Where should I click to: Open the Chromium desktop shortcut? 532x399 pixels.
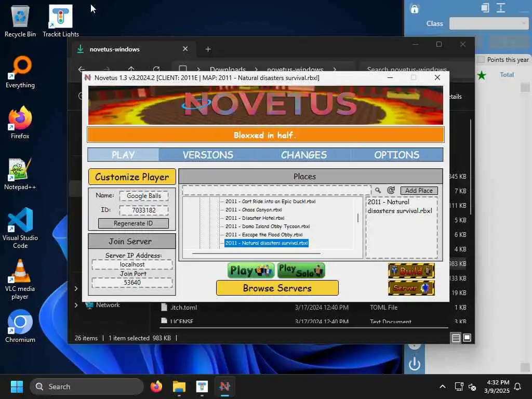20,326
